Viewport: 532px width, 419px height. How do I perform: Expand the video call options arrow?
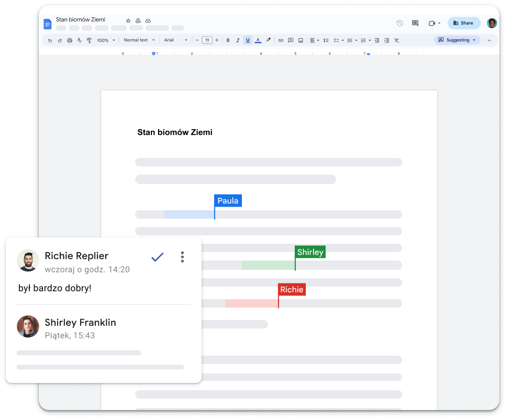tap(439, 23)
